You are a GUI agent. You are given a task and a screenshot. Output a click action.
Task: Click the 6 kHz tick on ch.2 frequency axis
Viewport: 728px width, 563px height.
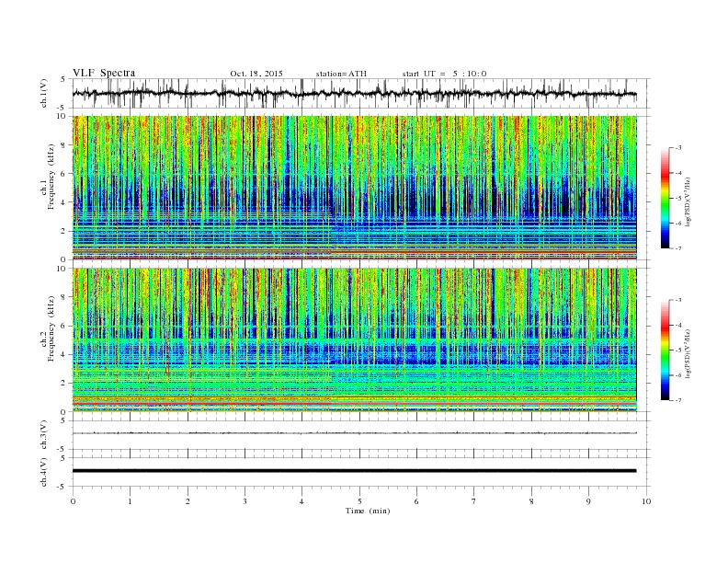point(63,326)
